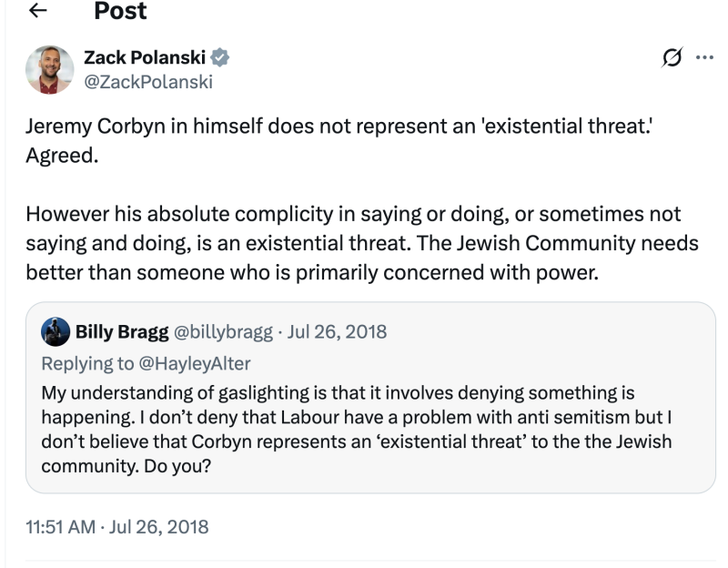
Task: Click the quoted tweet's Jul 26, 2018 date
Action: pos(337,332)
